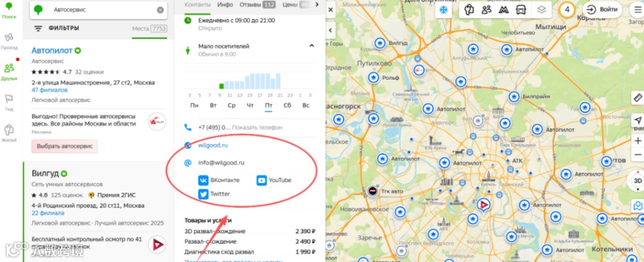Switch to the Инфо tab
The image size is (644, 262).
point(225,5)
